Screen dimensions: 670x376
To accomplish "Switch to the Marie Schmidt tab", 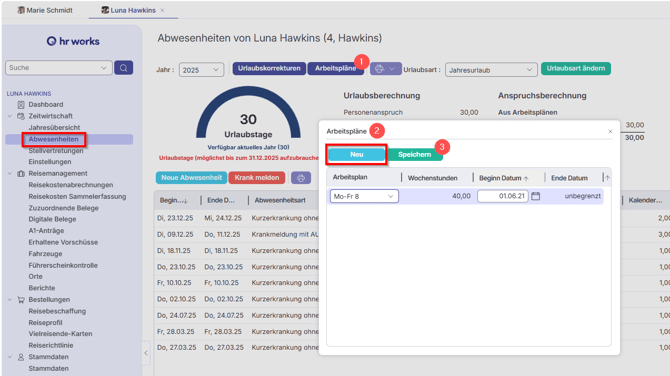I will [45, 10].
